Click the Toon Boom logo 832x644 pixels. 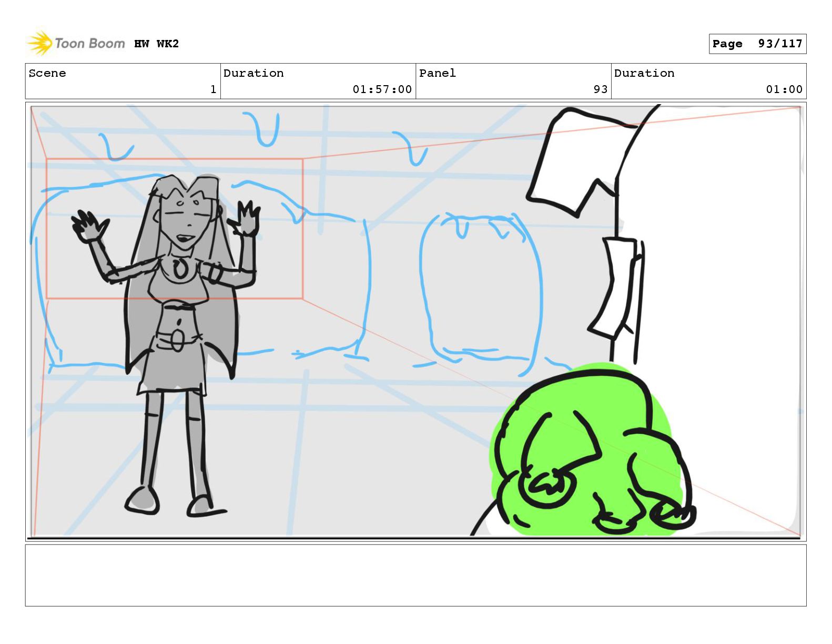76,43
